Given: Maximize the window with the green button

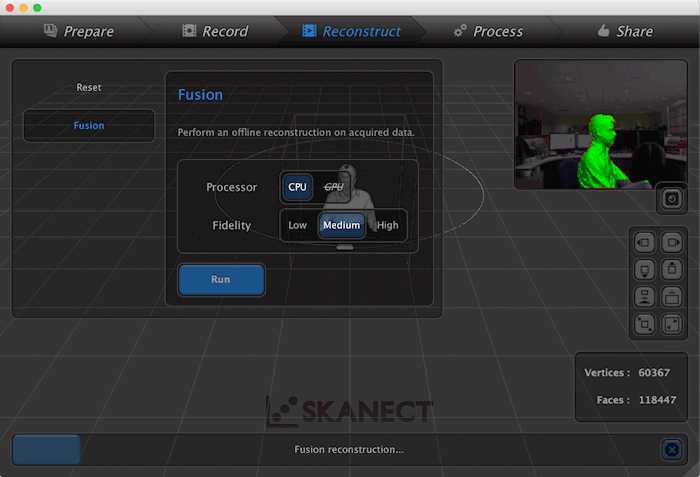Looking at the screenshot, I should (38, 8).
